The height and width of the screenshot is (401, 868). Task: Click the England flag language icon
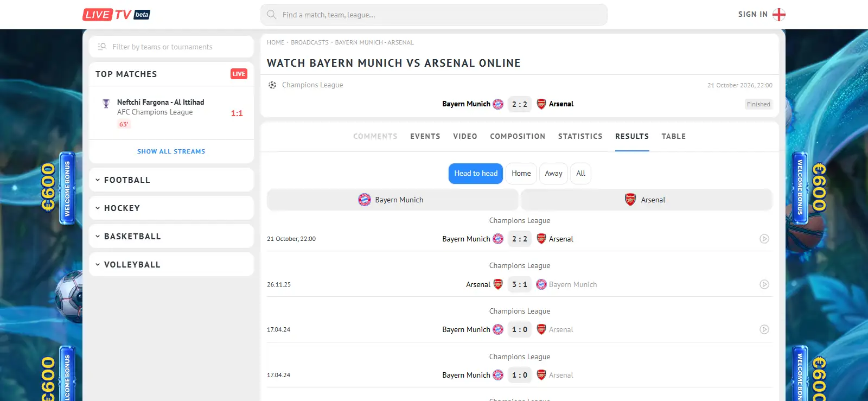pos(779,15)
